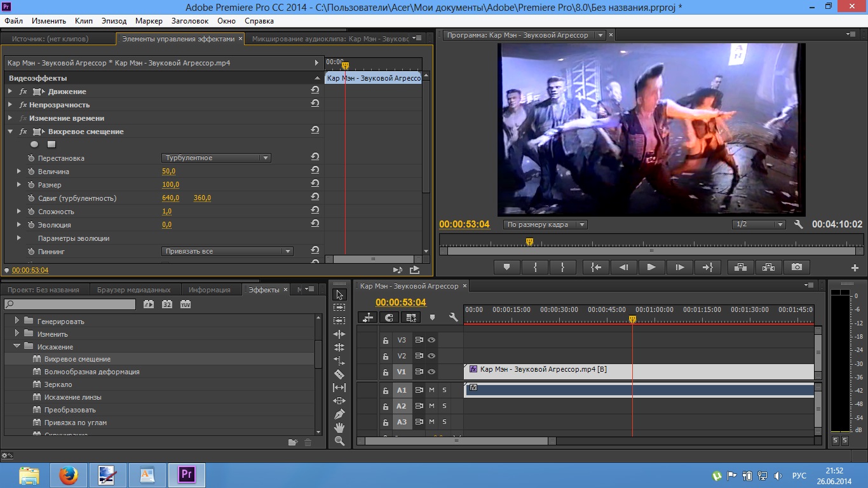Solo the A2 audio track
The width and height of the screenshot is (868, 488).
444,406
